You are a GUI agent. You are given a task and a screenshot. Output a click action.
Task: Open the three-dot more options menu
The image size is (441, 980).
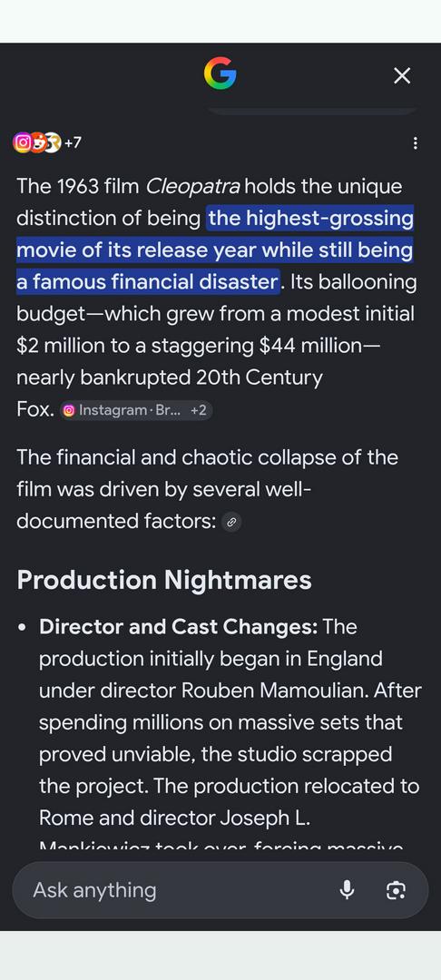click(x=415, y=143)
